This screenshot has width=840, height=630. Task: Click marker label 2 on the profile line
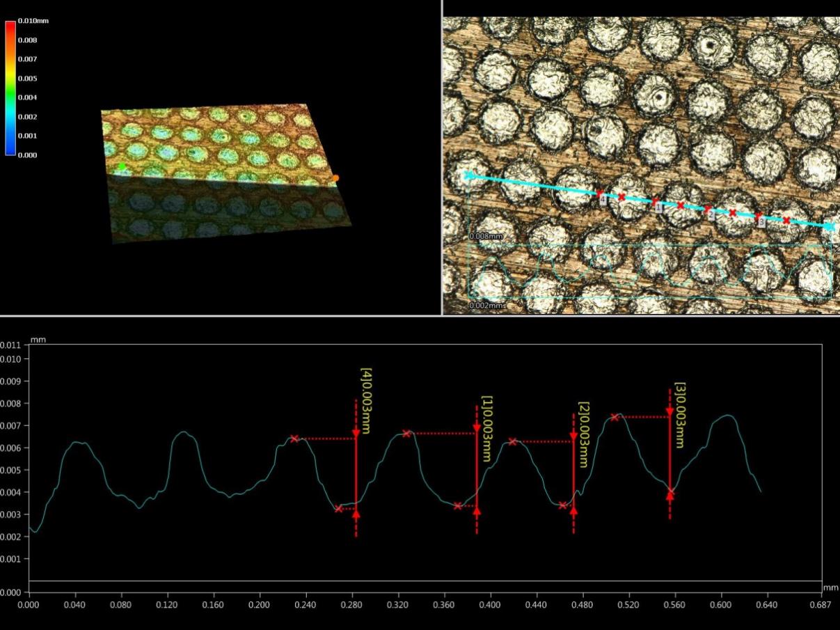(x=711, y=215)
